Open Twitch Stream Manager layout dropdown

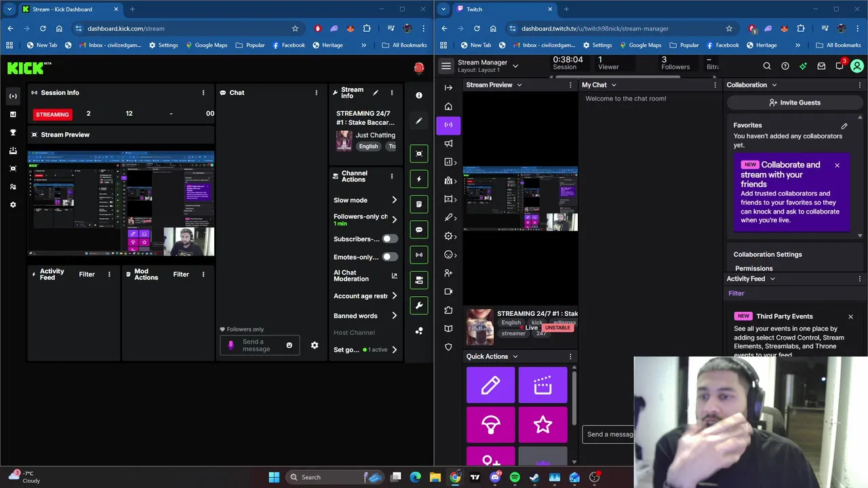coord(515,66)
